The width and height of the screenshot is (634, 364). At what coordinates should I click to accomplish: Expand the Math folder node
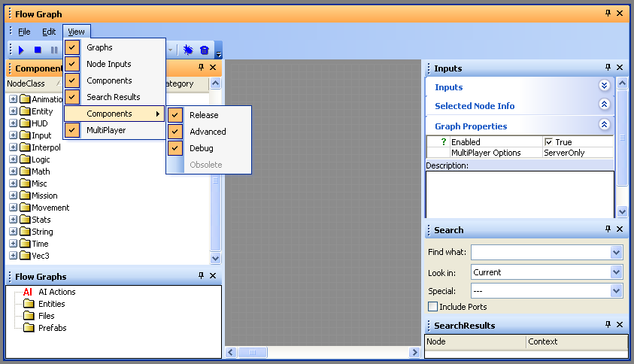coord(13,171)
